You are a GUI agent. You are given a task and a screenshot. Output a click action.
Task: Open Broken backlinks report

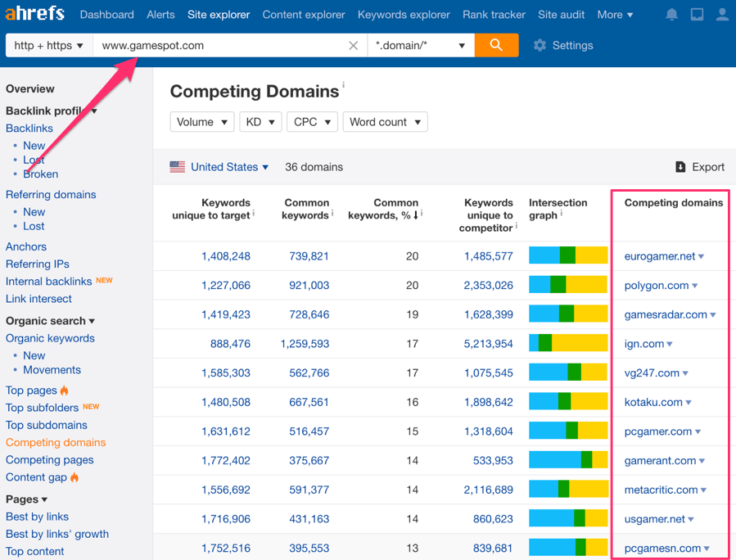tap(40, 174)
